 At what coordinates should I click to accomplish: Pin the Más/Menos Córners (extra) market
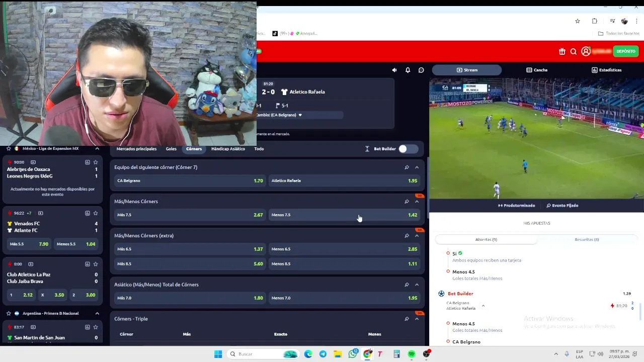[407, 236]
